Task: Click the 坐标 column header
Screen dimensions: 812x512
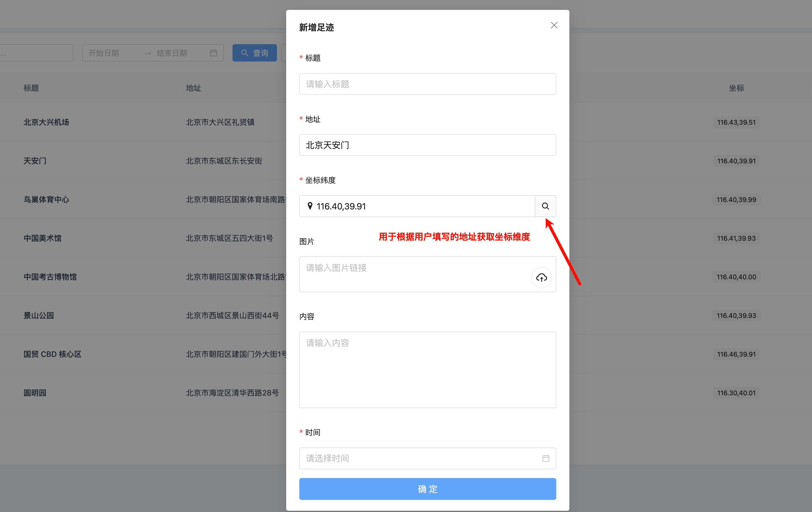Action: [x=736, y=88]
